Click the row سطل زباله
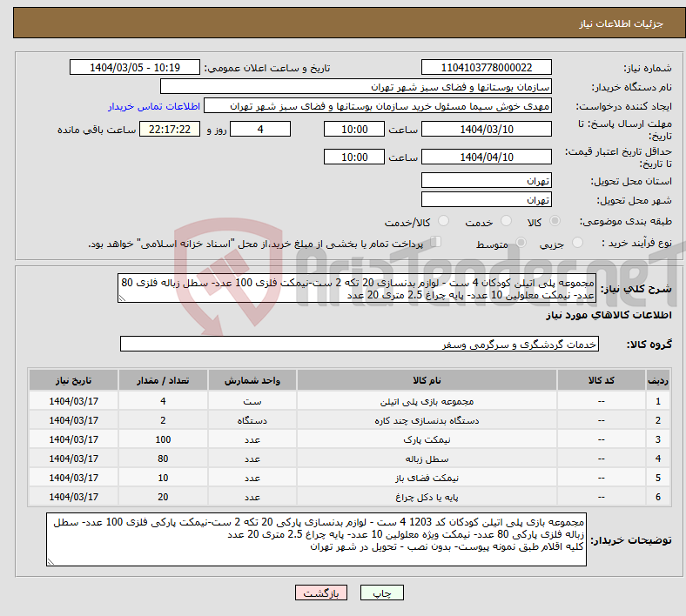The height and width of the screenshot is (616, 686). pyautogui.click(x=350, y=459)
